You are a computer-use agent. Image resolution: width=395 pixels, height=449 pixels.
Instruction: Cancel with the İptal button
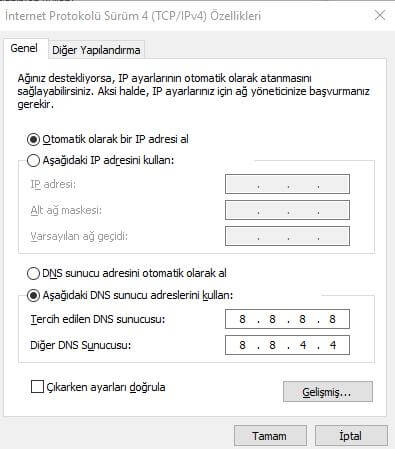351,436
